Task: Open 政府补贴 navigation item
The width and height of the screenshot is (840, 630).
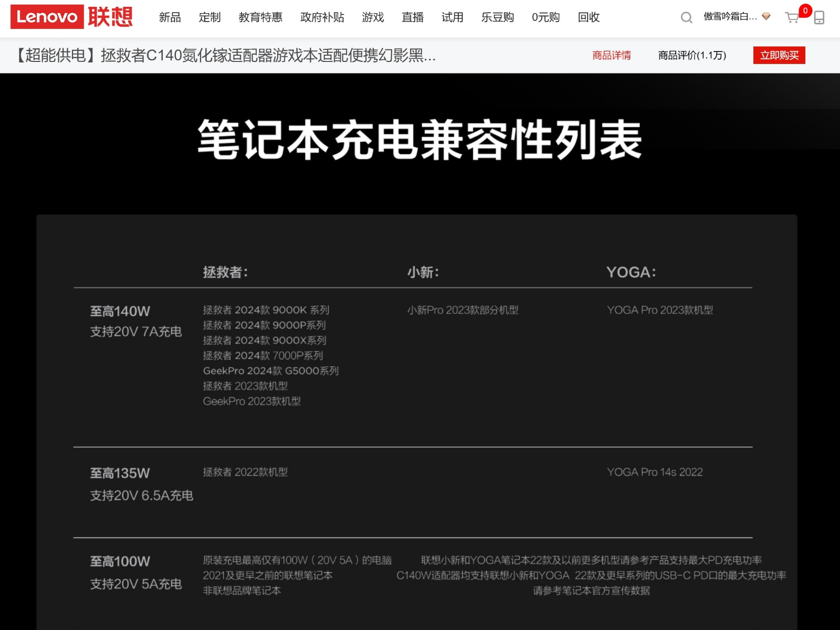Action: click(x=322, y=17)
